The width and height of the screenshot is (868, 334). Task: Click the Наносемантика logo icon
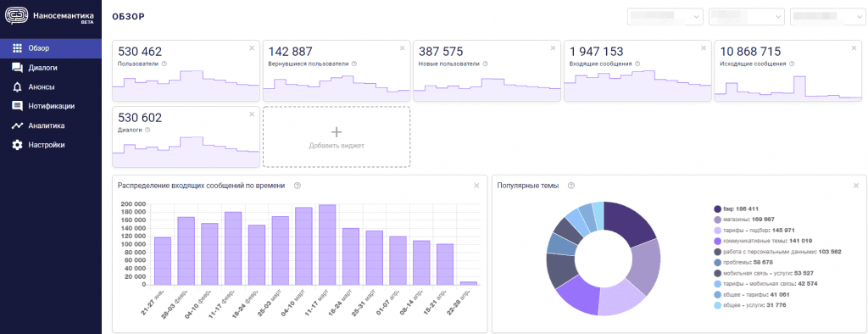16,16
